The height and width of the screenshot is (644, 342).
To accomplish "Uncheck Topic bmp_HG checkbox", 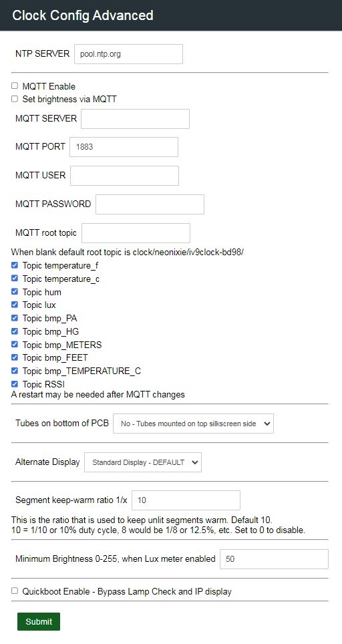I will [15, 331].
